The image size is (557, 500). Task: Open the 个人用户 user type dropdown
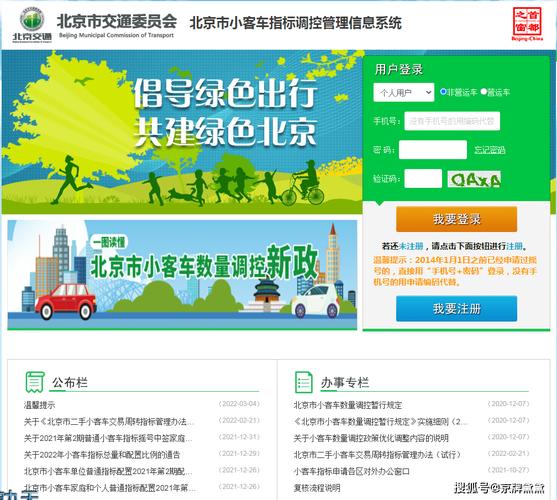[x=404, y=92]
